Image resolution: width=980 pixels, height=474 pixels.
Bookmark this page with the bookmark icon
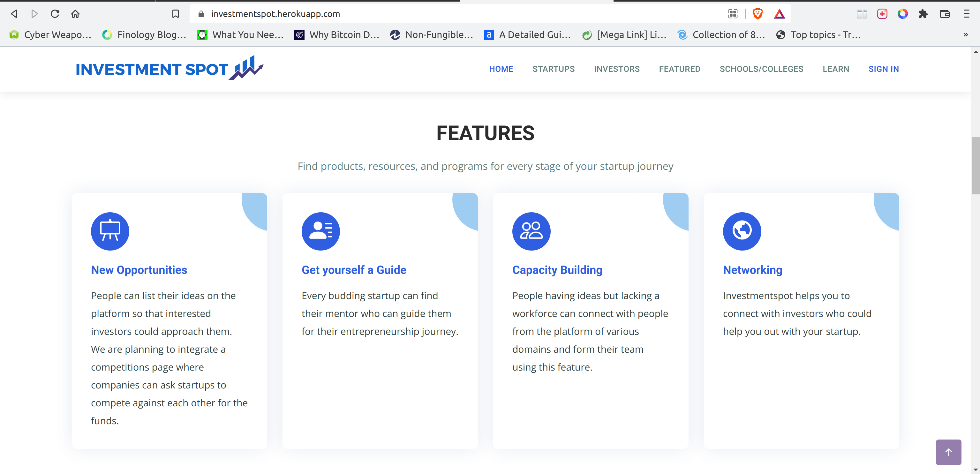pyautogui.click(x=175, y=14)
